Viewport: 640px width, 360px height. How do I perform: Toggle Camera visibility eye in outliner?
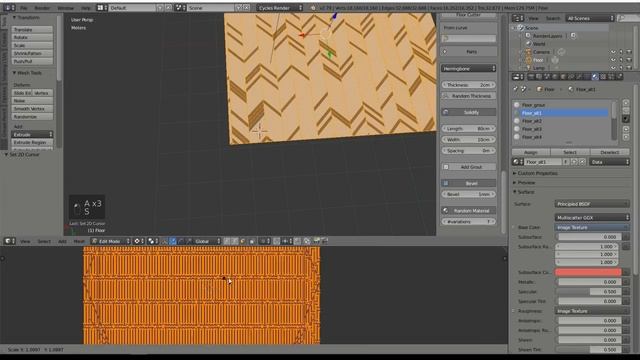click(x=613, y=52)
